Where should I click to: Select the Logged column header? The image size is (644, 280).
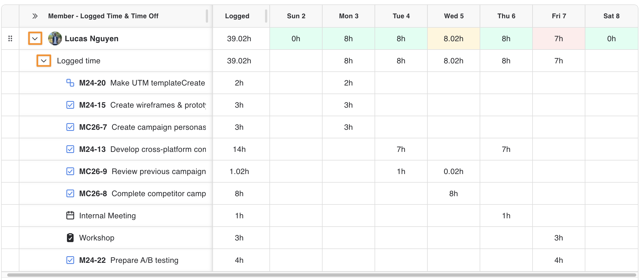click(x=237, y=16)
